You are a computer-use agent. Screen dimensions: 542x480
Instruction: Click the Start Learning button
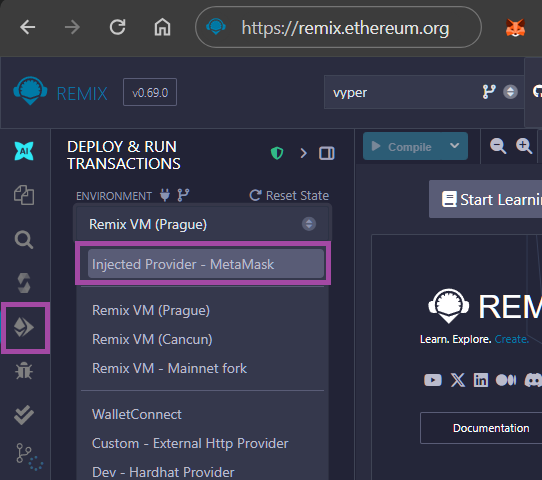click(x=486, y=199)
